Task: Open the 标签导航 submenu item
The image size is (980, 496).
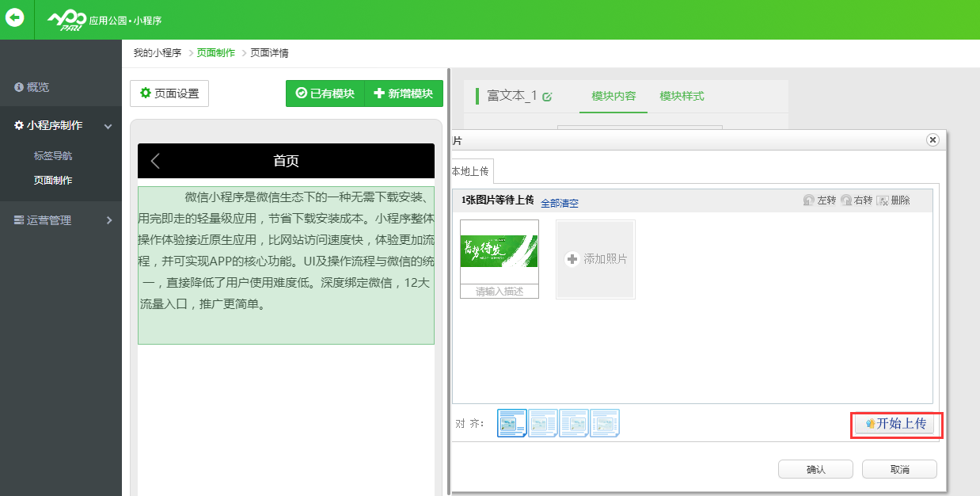Action: pos(53,156)
